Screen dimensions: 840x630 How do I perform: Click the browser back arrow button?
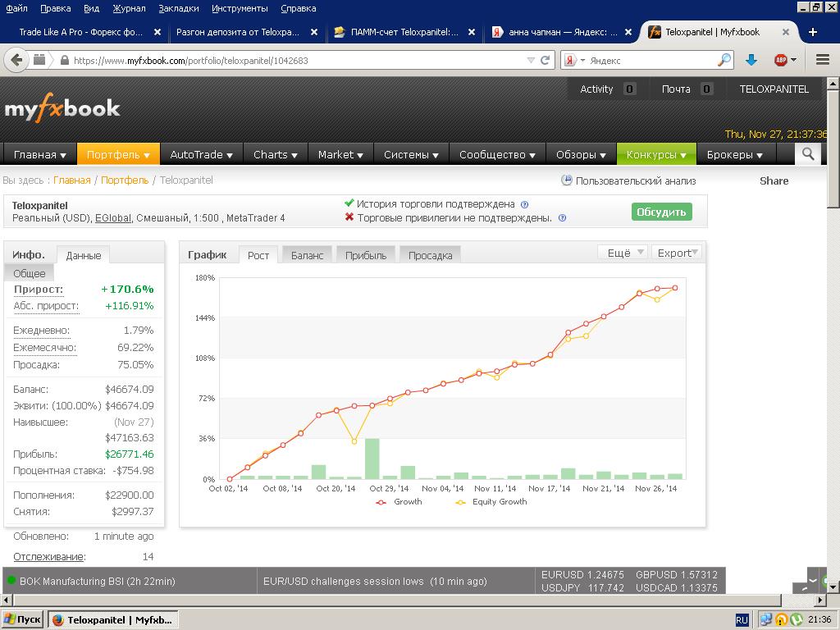pyautogui.click(x=16, y=60)
